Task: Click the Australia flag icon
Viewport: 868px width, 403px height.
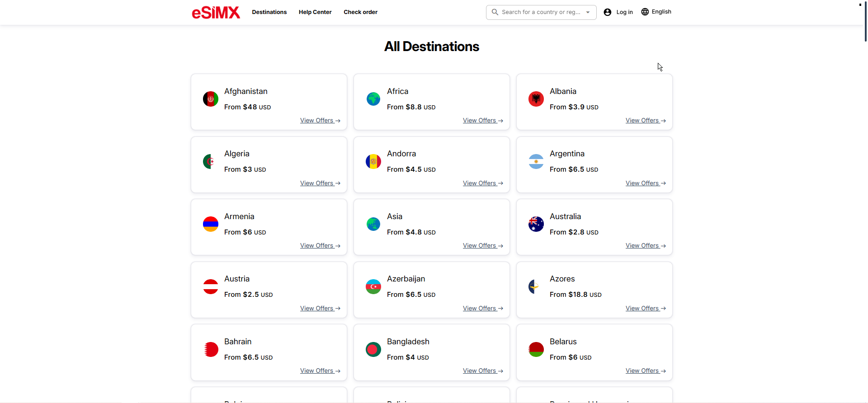Action: 536,224
